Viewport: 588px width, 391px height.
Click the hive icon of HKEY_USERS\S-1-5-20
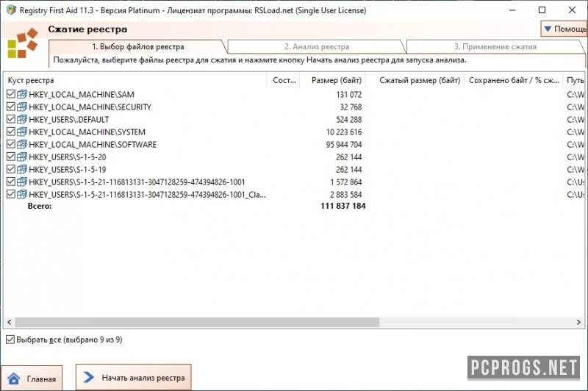[x=22, y=157]
